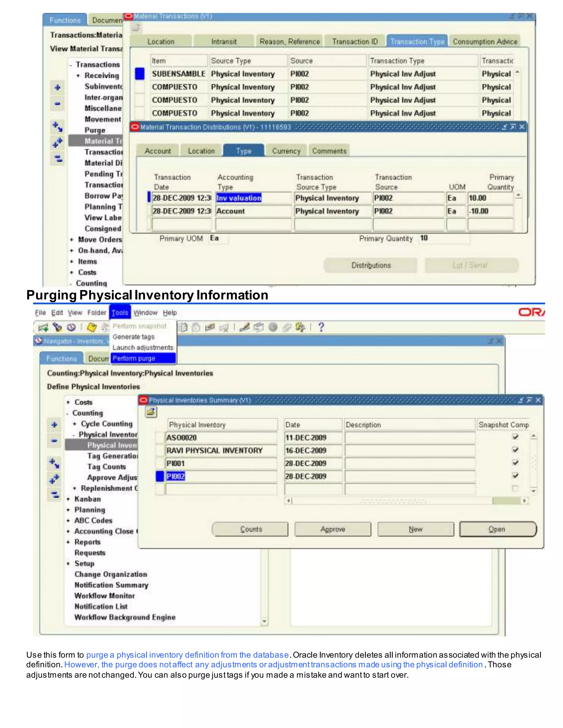Click the New button in Summary window
Screen dimensions: 563x728
pos(416,529)
